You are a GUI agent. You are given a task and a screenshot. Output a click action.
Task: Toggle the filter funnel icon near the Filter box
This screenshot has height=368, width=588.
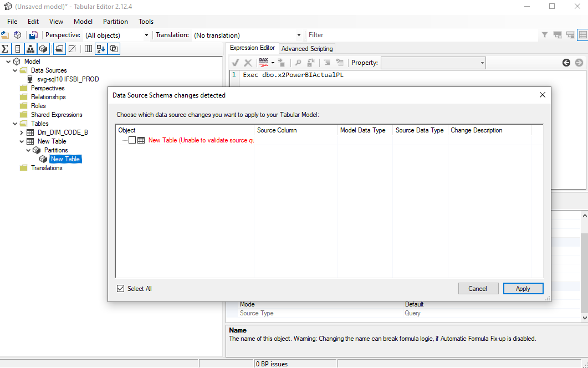544,34
